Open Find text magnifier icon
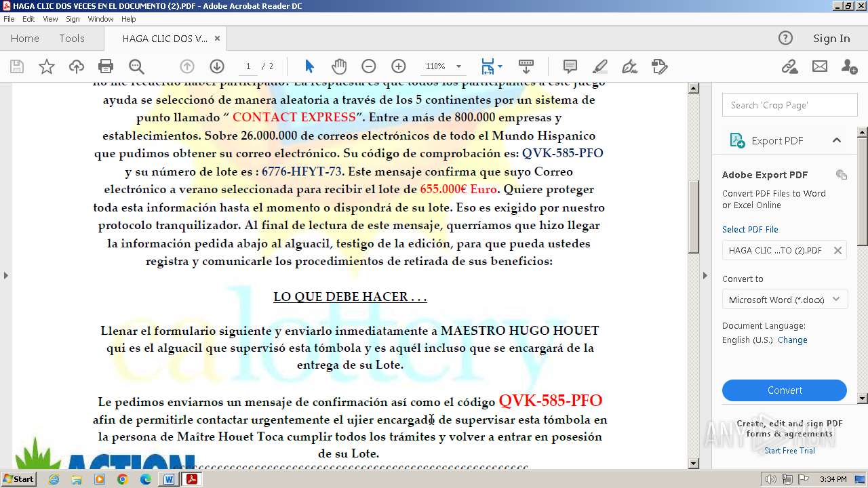868x488 pixels. pyautogui.click(x=136, y=66)
